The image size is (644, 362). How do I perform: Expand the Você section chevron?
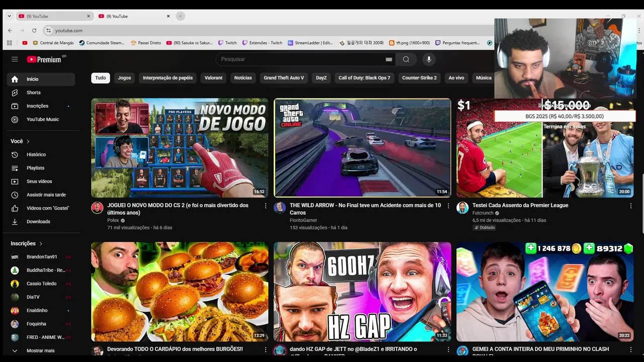28,142
